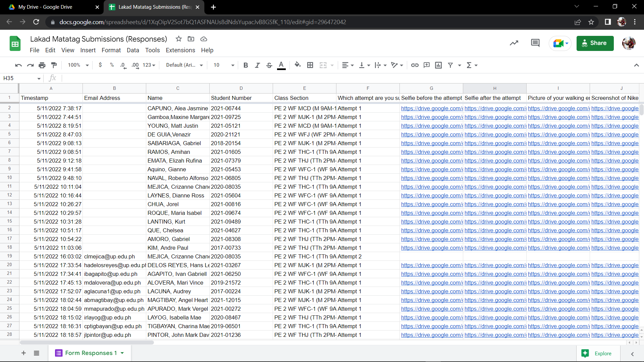Toggle bold formatting
Viewport: 644px width, 362px height.
[246, 65]
